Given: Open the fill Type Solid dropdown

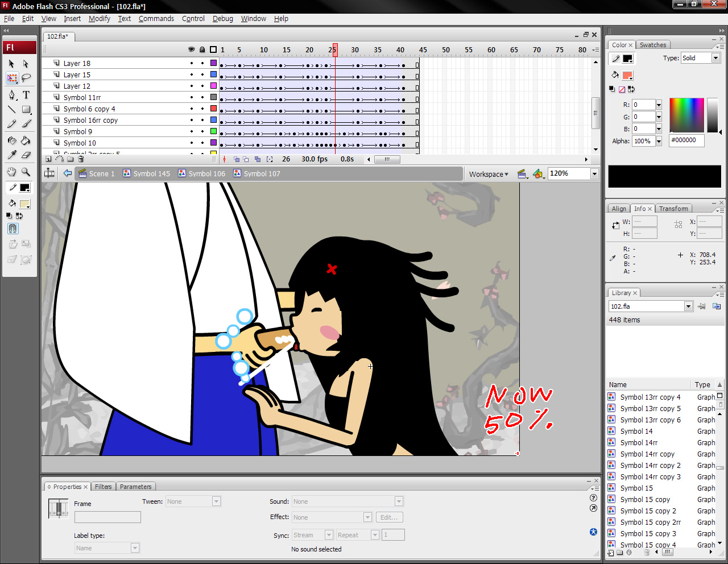Looking at the screenshot, I should click(715, 58).
